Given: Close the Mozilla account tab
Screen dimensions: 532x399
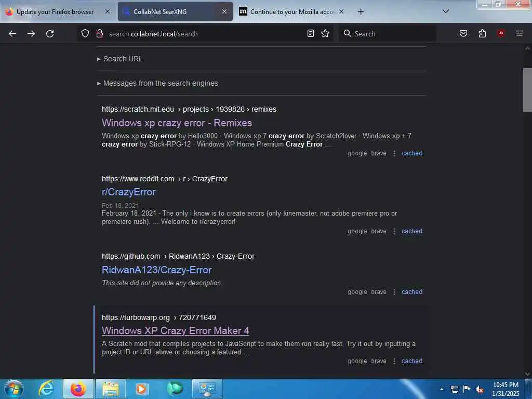Looking at the screenshot, I should click(341, 11).
